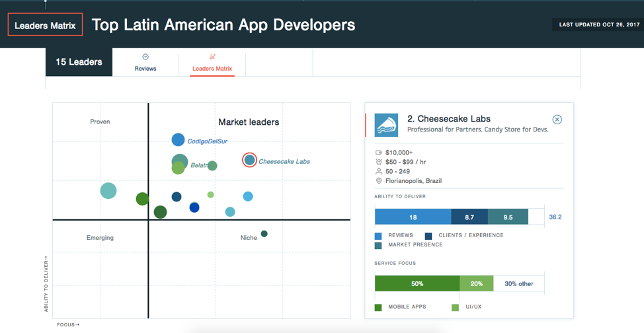Viewport: 644px width, 333px height.
Task: Click the 8.7 clients/experience bar segment
Action: pyautogui.click(x=469, y=217)
